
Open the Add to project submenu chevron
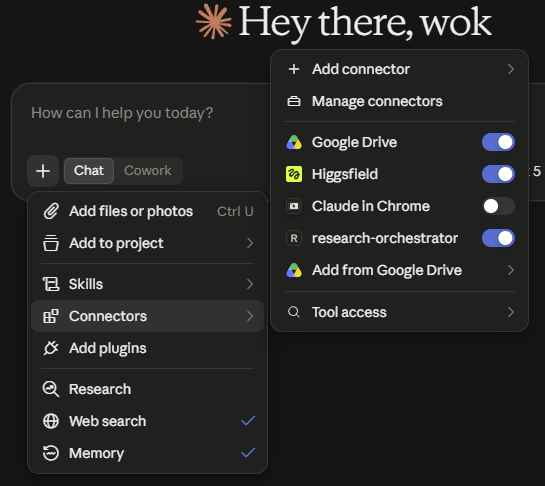250,243
